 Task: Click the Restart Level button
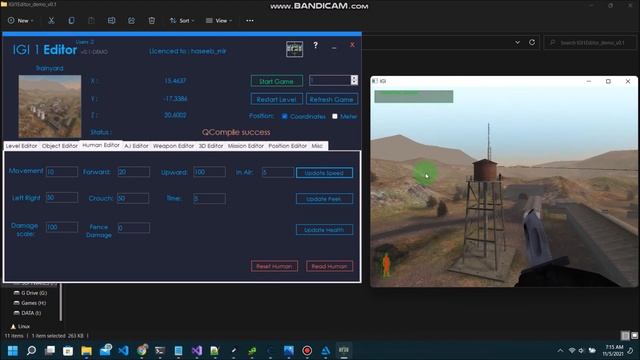(277, 99)
